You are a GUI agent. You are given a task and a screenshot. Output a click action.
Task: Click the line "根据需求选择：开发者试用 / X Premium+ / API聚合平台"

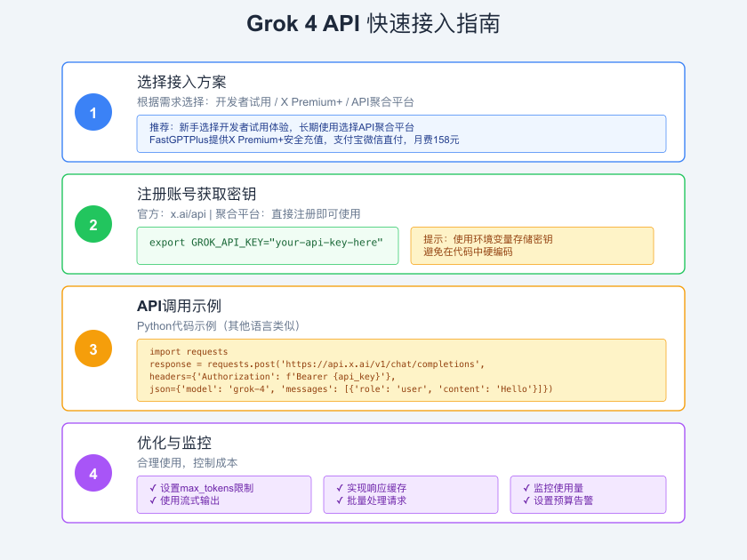[276, 102]
